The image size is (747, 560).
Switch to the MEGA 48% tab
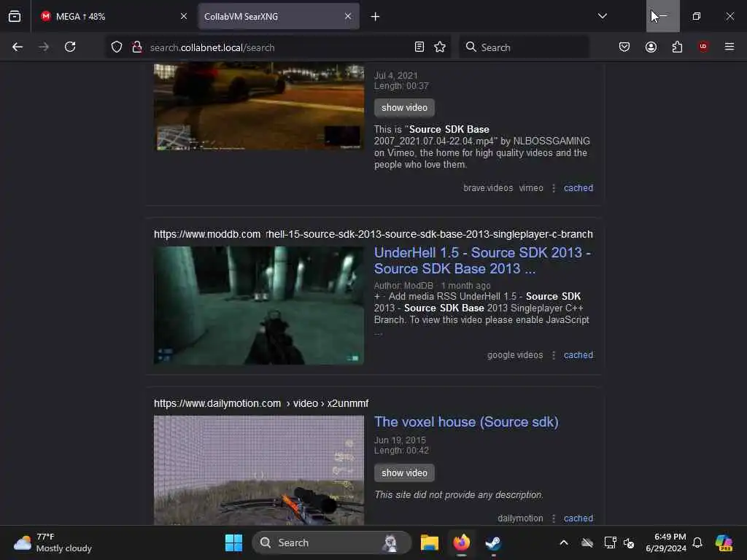(113, 16)
